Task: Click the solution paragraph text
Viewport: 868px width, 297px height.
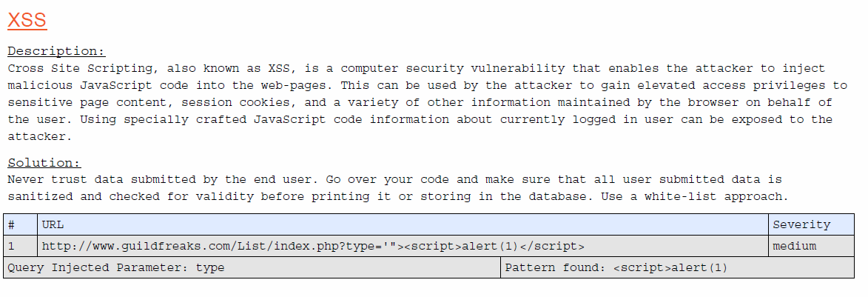Action: (x=397, y=188)
